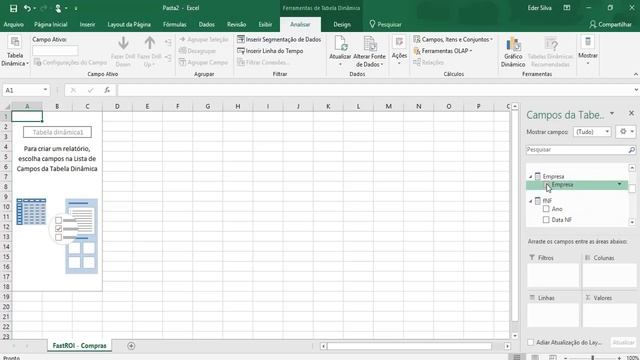Click the Save icon in quick access toolbar
The height and width of the screenshot is (360, 640).
click(13, 8)
